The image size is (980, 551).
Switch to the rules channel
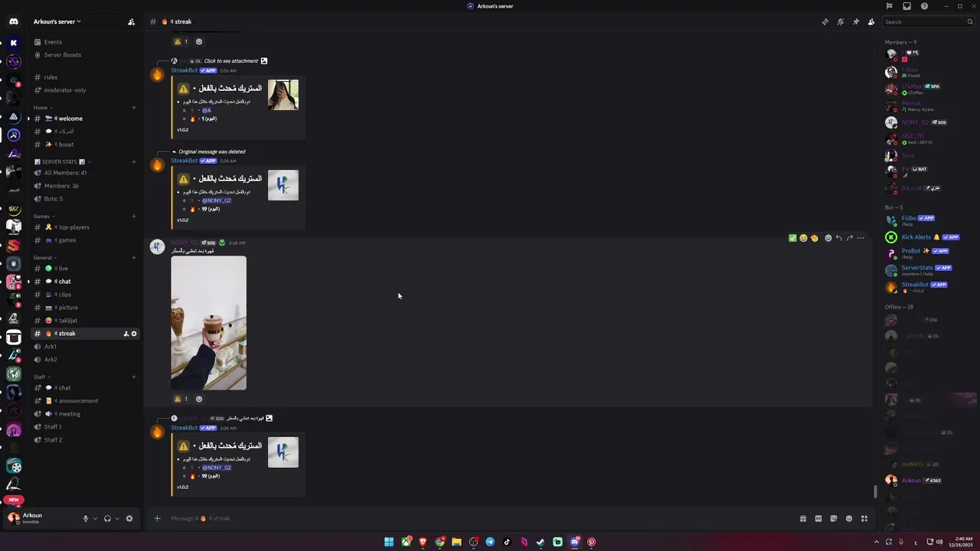tap(84, 77)
